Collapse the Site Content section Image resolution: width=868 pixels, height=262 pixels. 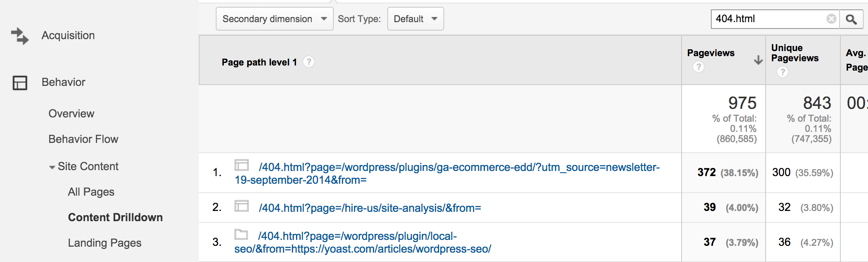pyautogui.click(x=52, y=167)
